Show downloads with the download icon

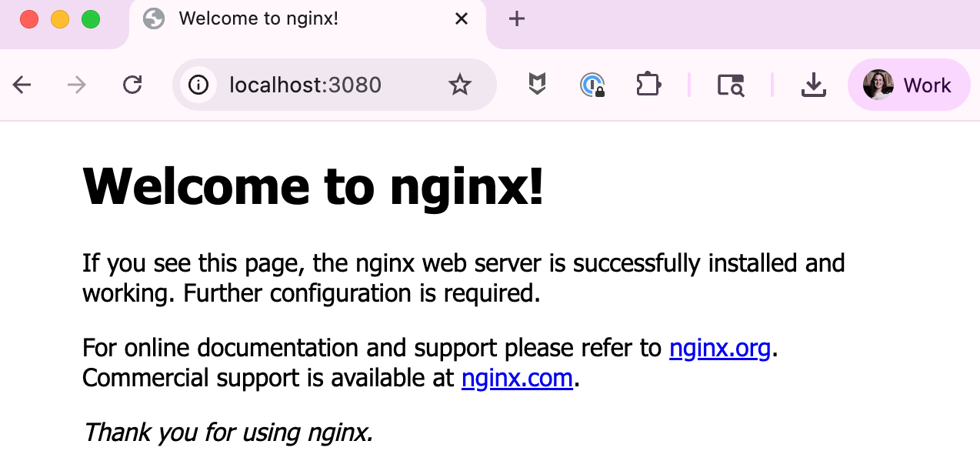tap(813, 85)
